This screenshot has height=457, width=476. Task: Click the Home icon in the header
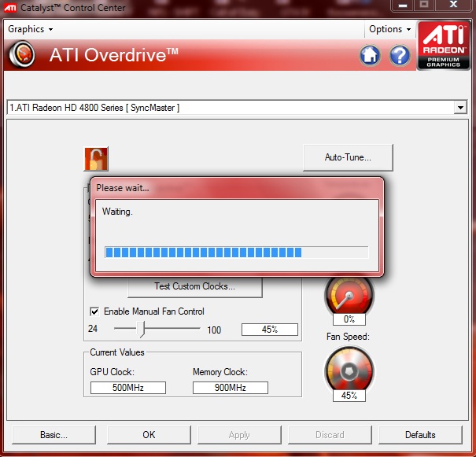pyautogui.click(x=370, y=55)
